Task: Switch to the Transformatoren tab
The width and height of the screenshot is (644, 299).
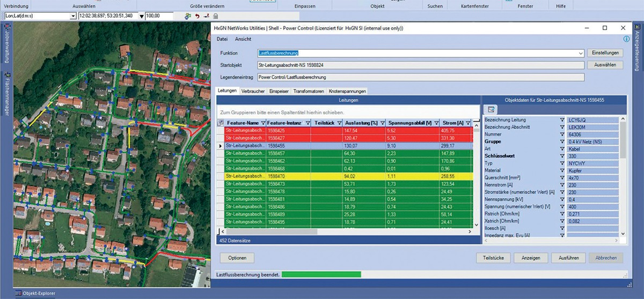Action: pyautogui.click(x=308, y=91)
